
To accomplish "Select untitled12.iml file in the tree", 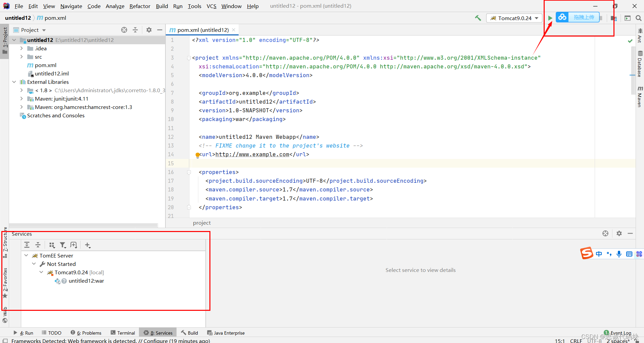I will [51, 73].
